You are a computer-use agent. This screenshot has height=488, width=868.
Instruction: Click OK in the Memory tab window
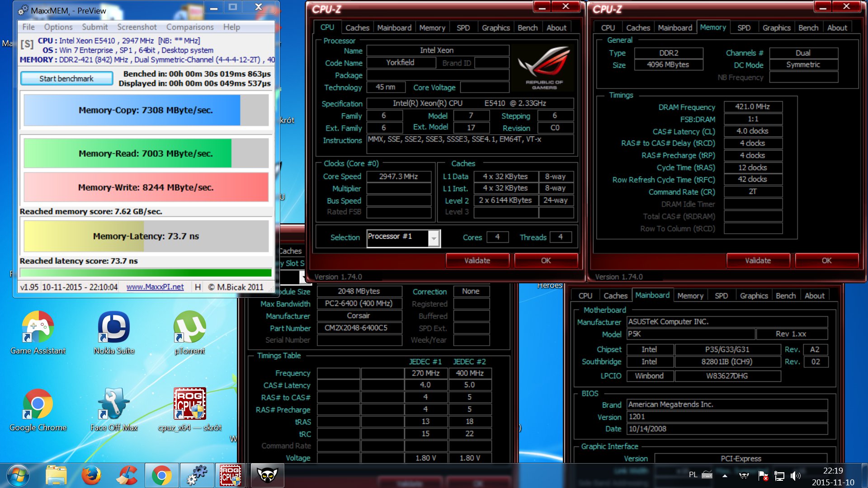[826, 260]
